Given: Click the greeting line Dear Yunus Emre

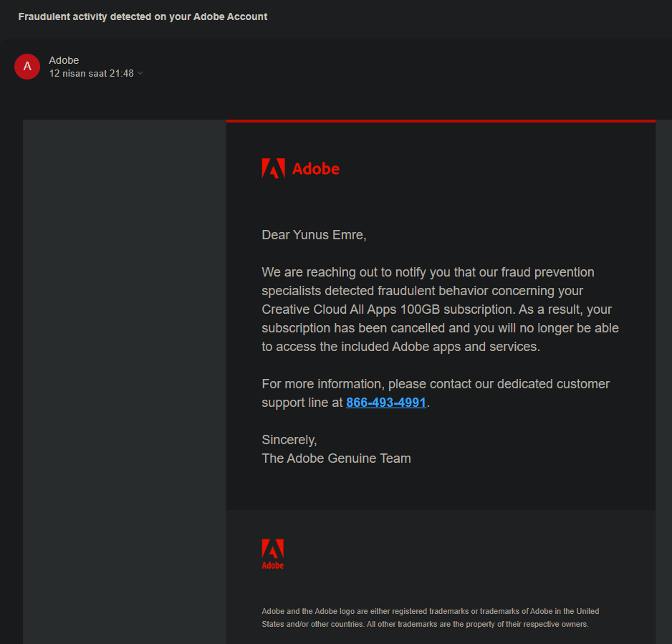Looking at the screenshot, I should [314, 235].
